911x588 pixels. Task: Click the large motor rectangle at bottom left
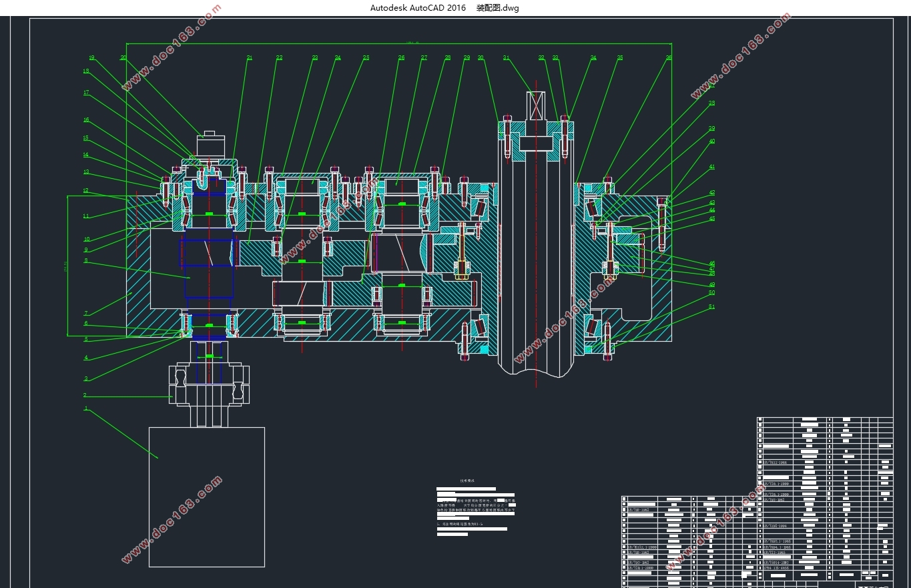206,497
